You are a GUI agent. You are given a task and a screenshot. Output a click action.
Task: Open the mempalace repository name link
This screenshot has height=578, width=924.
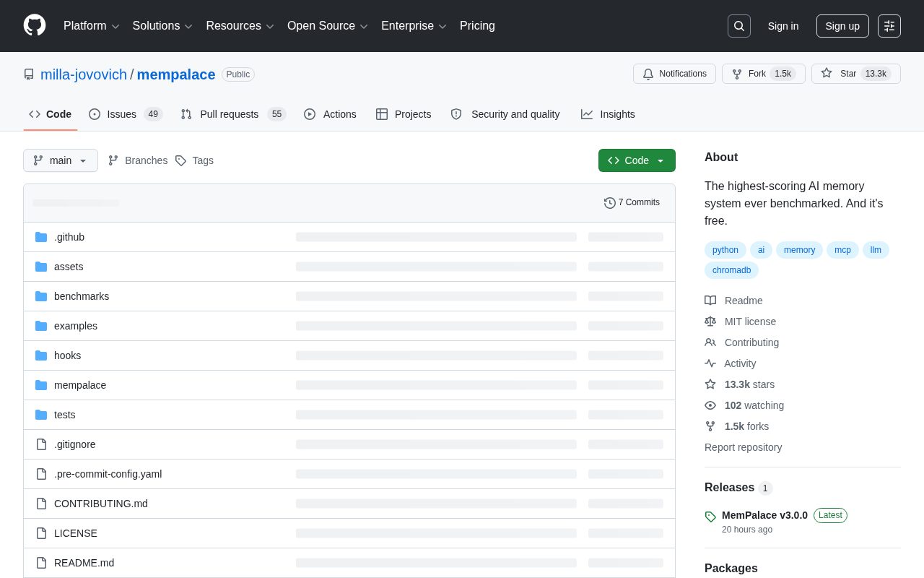pos(176,74)
